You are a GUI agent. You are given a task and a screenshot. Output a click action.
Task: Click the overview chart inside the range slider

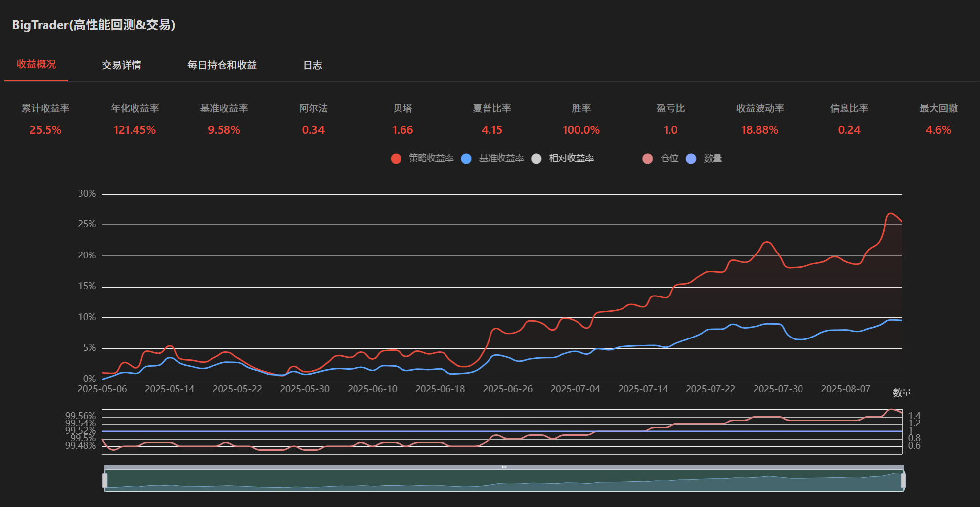tap(504, 482)
